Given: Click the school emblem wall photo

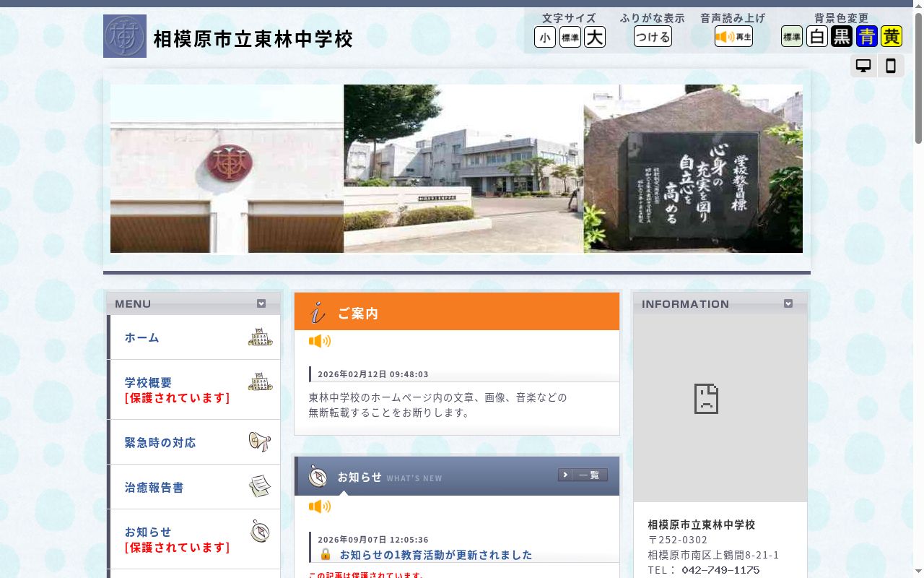Looking at the screenshot, I should tap(227, 168).
